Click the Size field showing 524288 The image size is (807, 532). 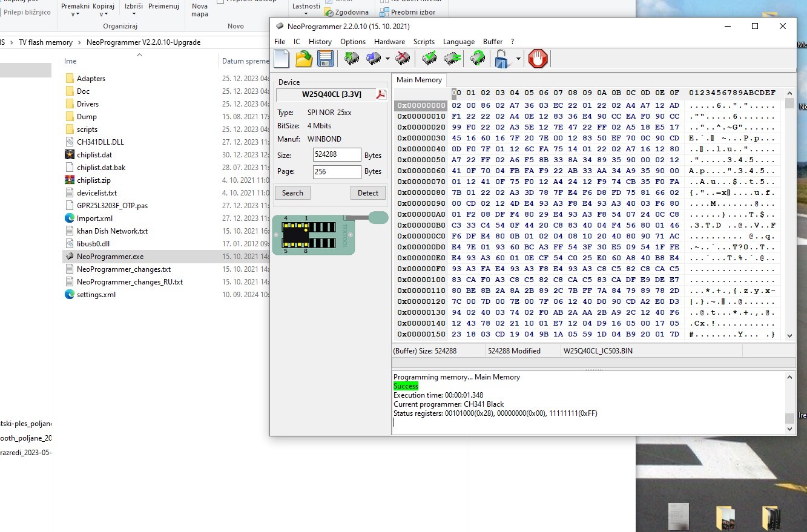pos(337,155)
